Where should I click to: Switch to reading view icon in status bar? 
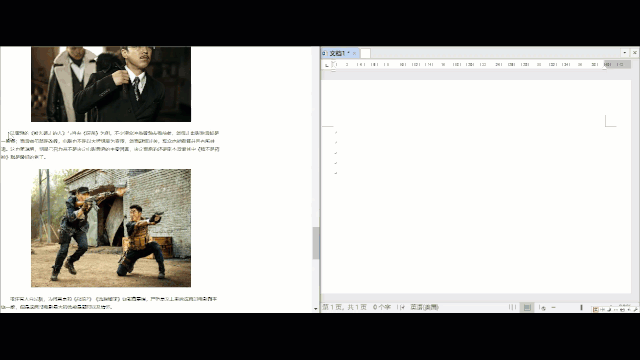pos(512,307)
